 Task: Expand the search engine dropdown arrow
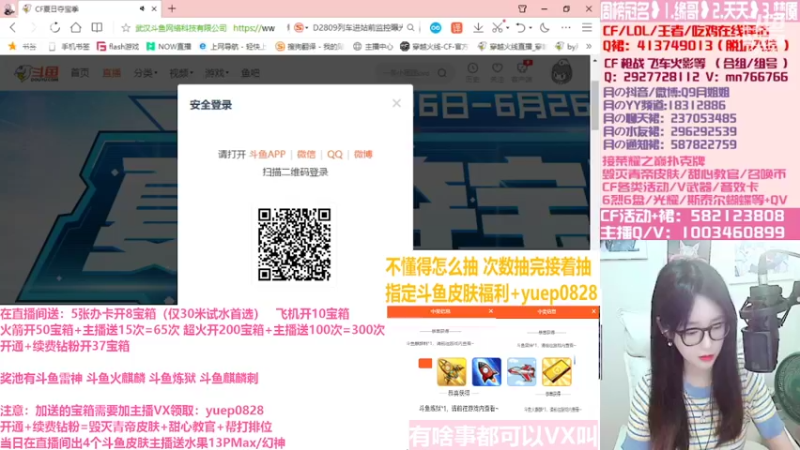307,28
